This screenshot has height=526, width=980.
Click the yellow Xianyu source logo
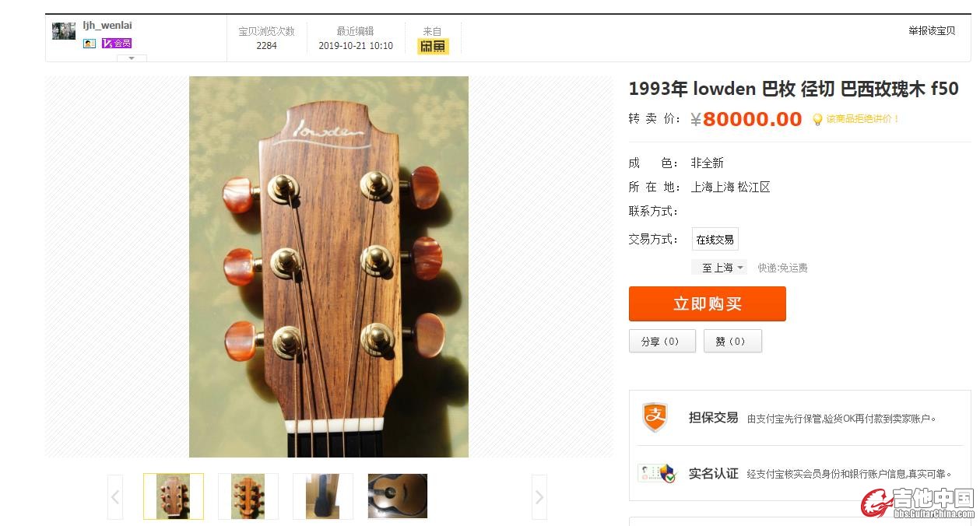(433, 47)
